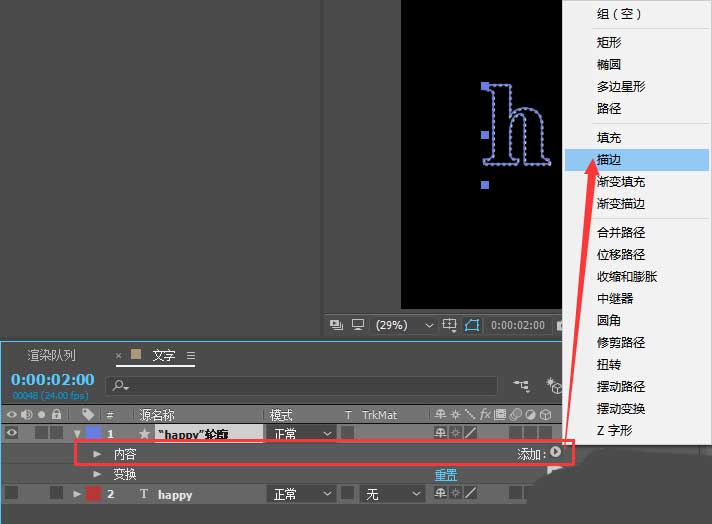Toggle lock for the "happy"轮廓 layer
712x524 pixels.
[56, 433]
